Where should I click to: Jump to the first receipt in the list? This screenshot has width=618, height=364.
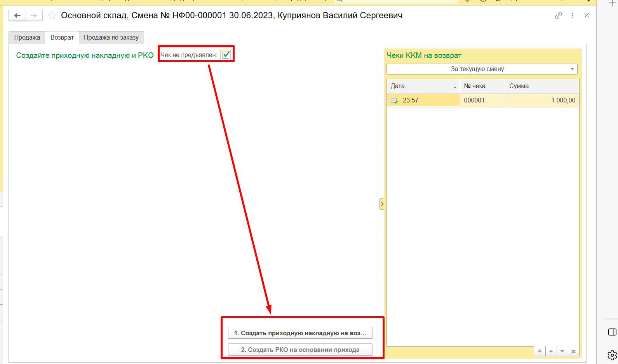540,351
